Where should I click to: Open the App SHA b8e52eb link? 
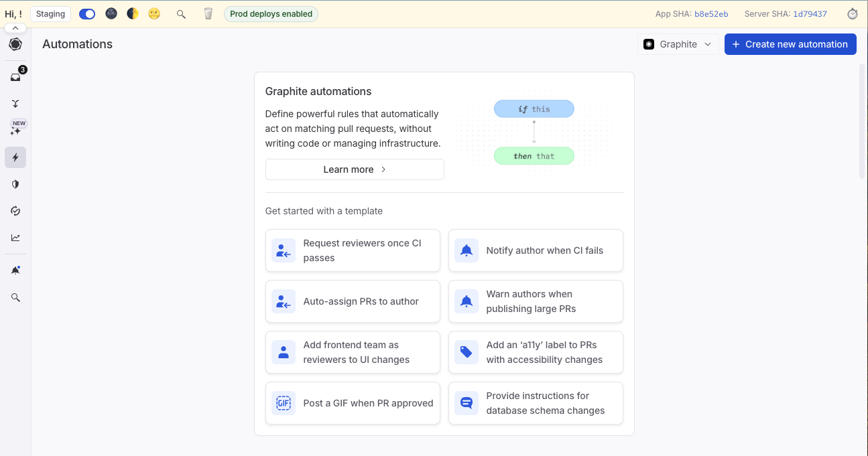point(711,13)
